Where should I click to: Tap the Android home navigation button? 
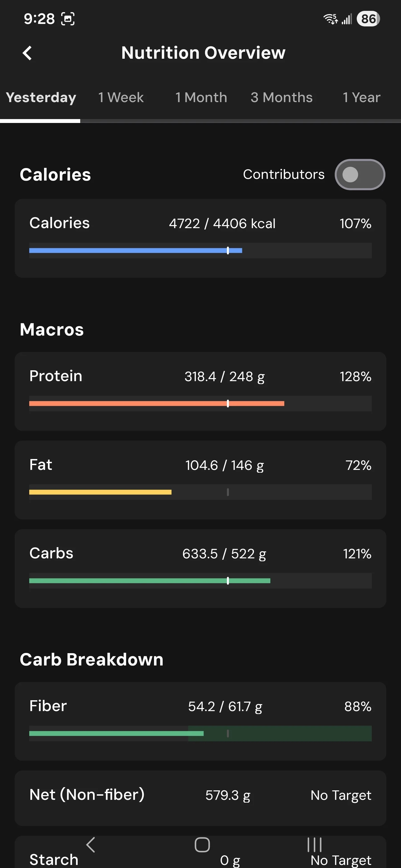point(202,845)
